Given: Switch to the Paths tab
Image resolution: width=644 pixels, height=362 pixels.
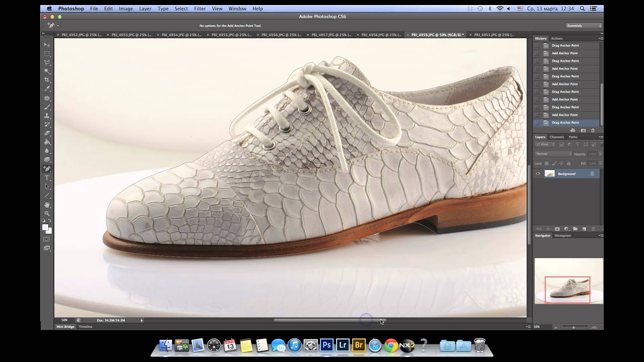Looking at the screenshot, I should tap(573, 137).
